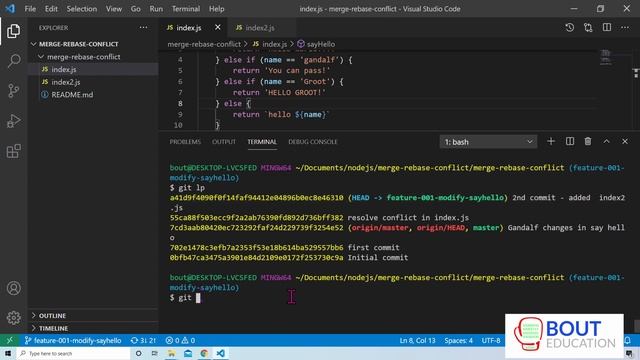640x360 pixels.
Task: Click merge-rebase-conflict in the breadcrumb
Action: click(204, 44)
